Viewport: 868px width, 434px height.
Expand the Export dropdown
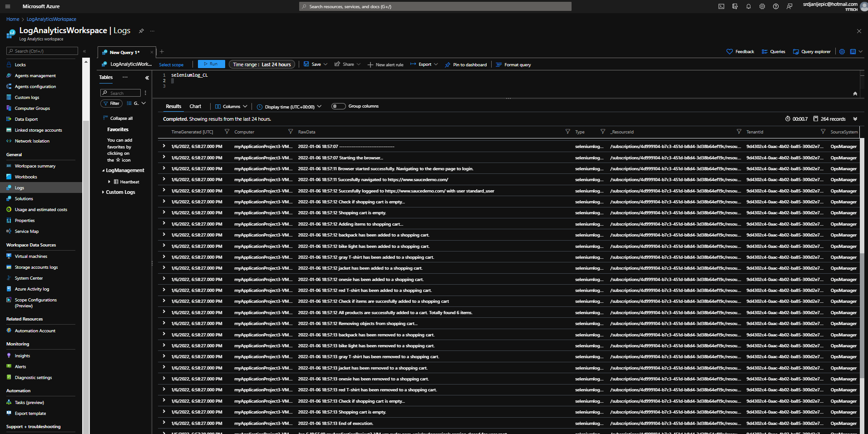tap(424, 64)
